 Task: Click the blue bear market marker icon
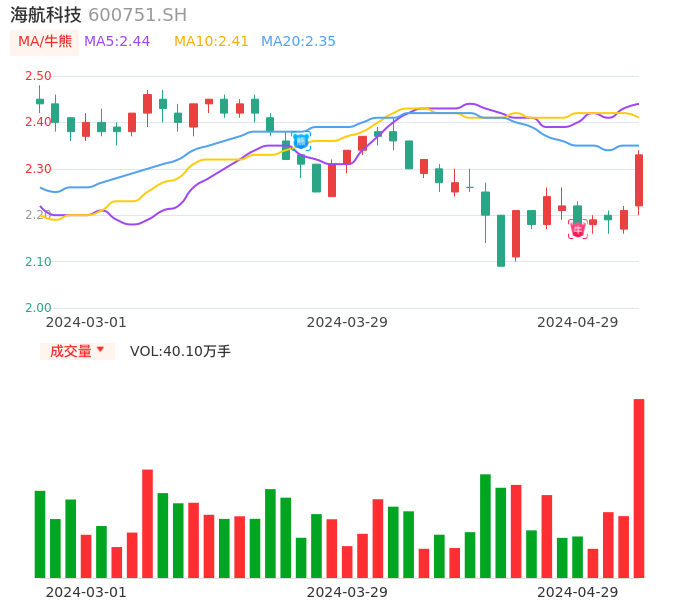pos(301,141)
